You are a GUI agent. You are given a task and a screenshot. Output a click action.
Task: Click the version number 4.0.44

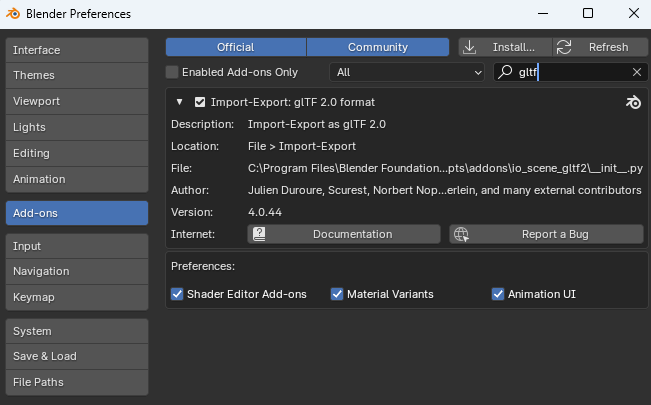pos(265,212)
